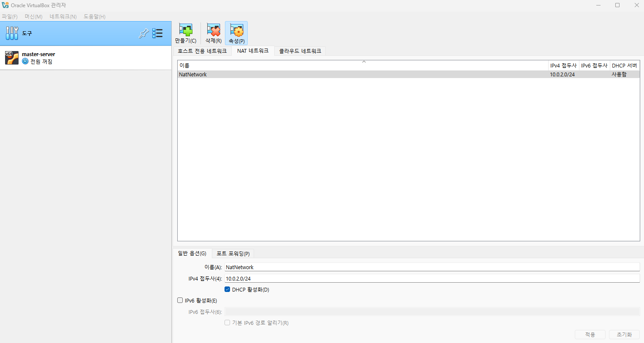Open the 머신(M) menu
644x343 pixels.
coord(34,16)
